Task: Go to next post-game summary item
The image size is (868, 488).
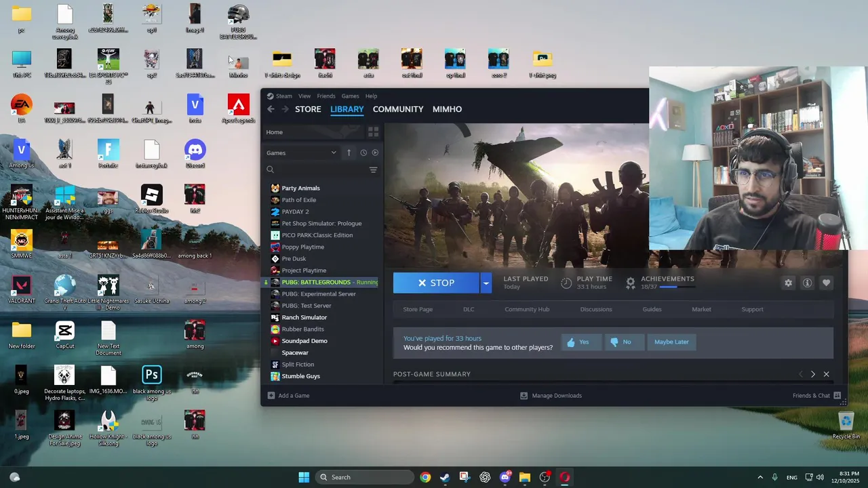Action: coord(813,374)
